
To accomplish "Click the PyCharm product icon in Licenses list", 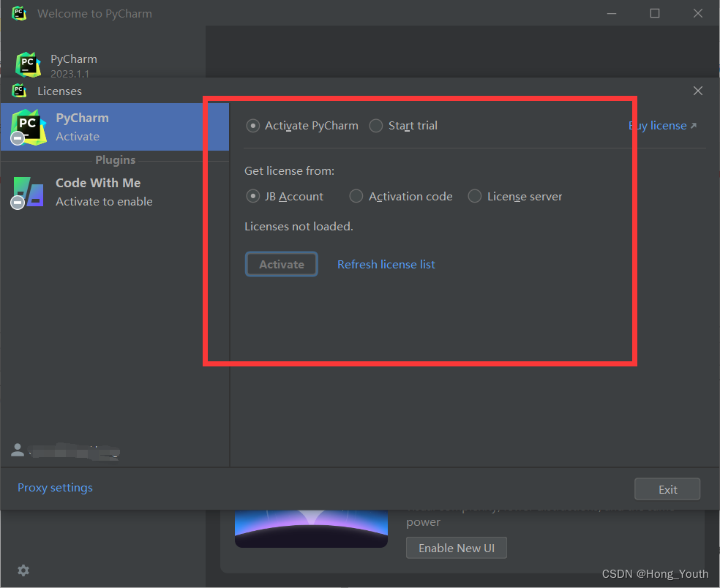I will pyautogui.click(x=29, y=127).
